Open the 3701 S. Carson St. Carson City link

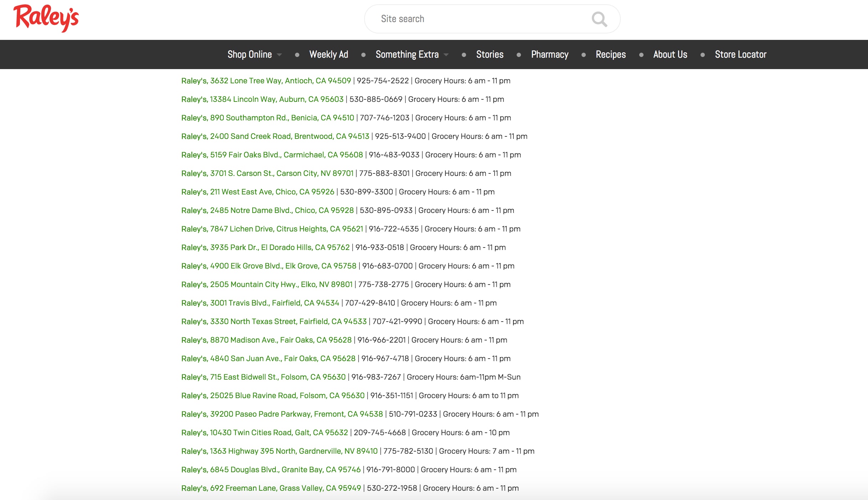click(267, 173)
